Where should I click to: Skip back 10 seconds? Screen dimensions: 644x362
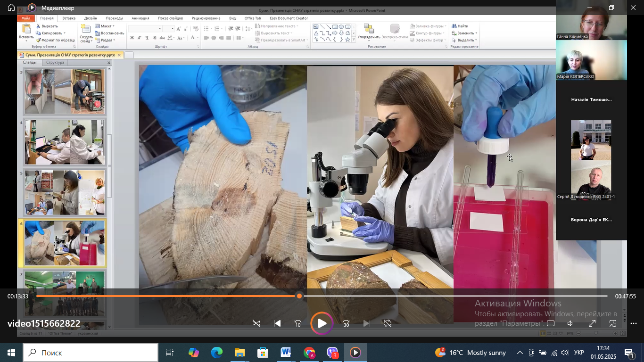tap(298, 323)
